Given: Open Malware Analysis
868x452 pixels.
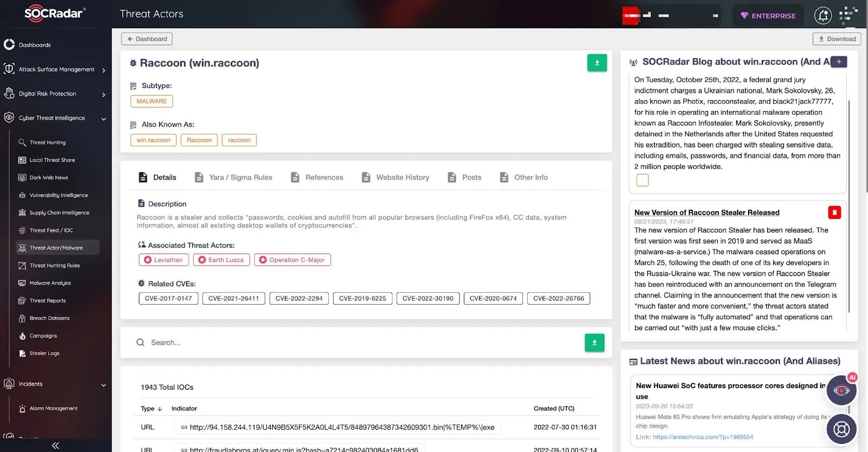Looking at the screenshot, I should [50, 283].
